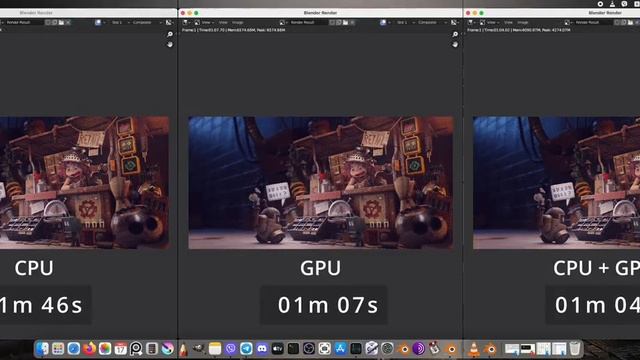Click the open image folder icon in GPU window
This screenshot has width=640, height=360.
coord(345,22)
